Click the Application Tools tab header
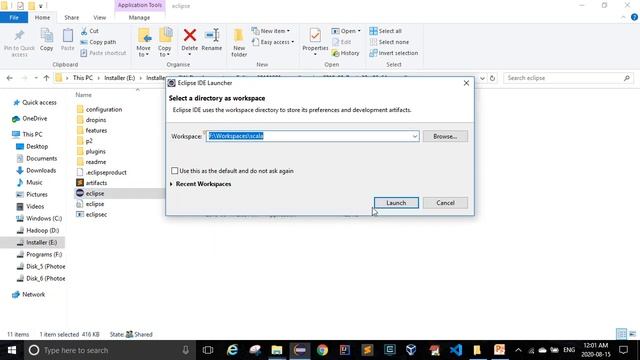Screen dimensions: 640x360 (140, 5)
